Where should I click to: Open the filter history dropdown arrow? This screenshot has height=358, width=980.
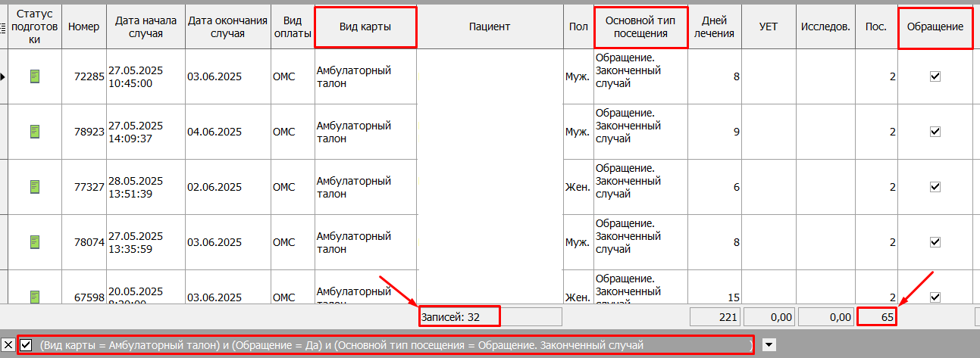769,345
